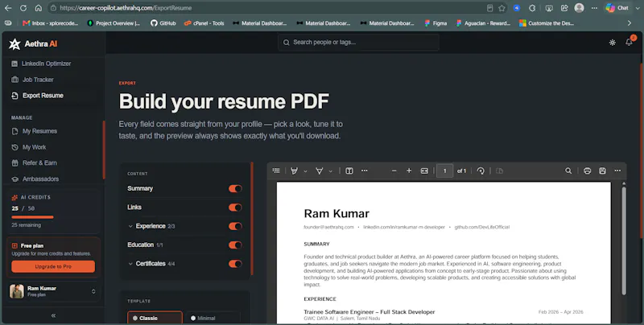Show more bookmarks chevron
This screenshot has width=644, height=325.
click(630, 23)
